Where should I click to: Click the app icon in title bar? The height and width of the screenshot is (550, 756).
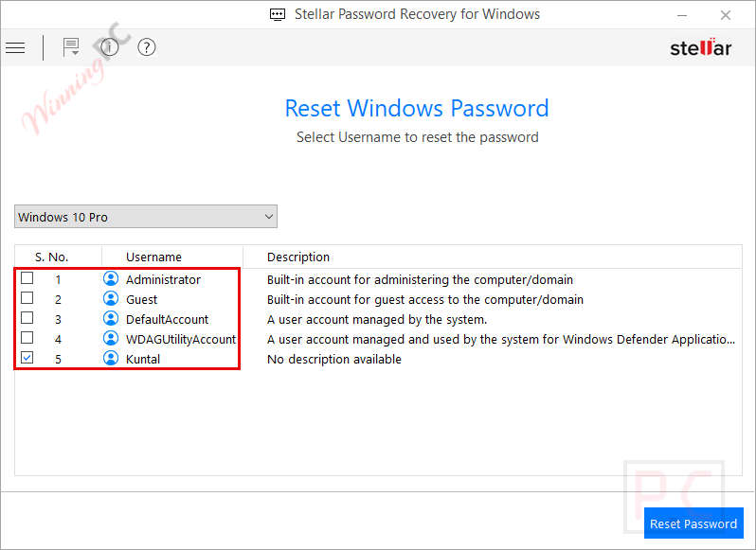(x=278, y=14)
